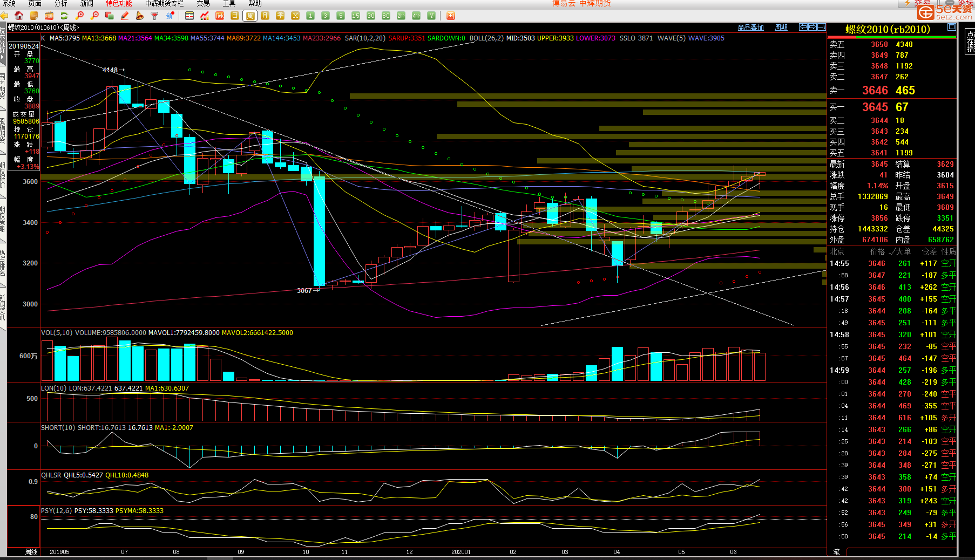This screenshot has width=975, height=560.
Task: Click the 周期 link above the chart
Action: click(x=781, y=28)
